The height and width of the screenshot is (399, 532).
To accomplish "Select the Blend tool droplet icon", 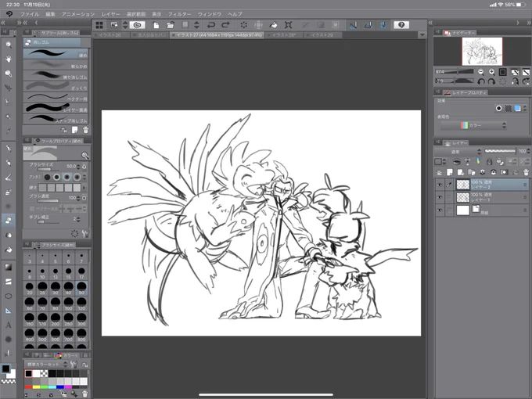I will pos(9,235).
